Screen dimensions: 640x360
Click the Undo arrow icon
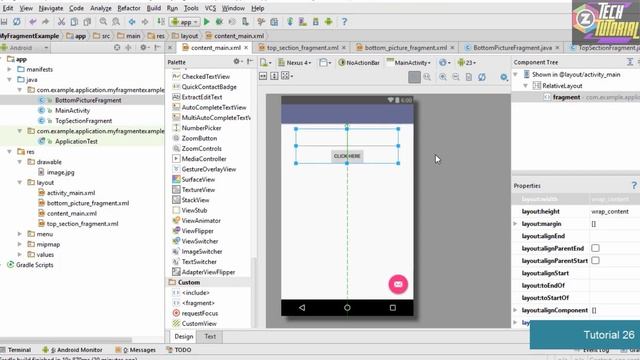pos(33,22)
